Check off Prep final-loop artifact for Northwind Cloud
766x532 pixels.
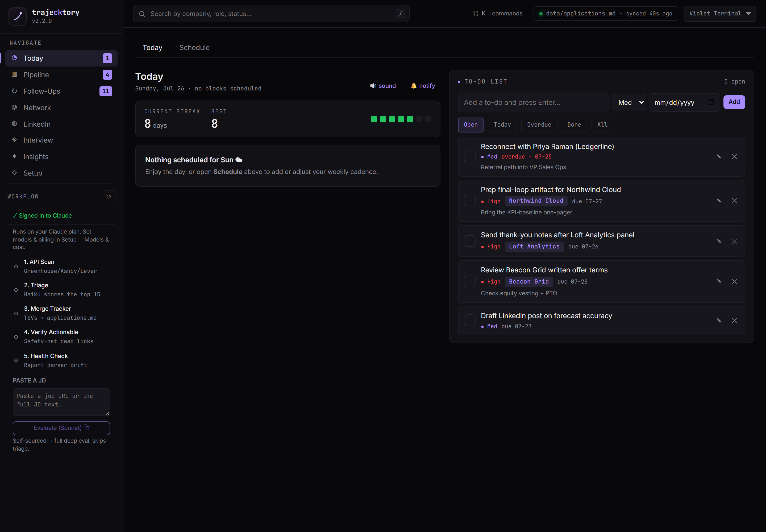470,201
